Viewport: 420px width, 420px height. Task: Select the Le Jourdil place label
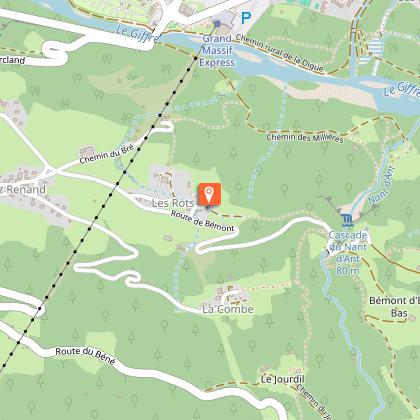coord(283,379)
